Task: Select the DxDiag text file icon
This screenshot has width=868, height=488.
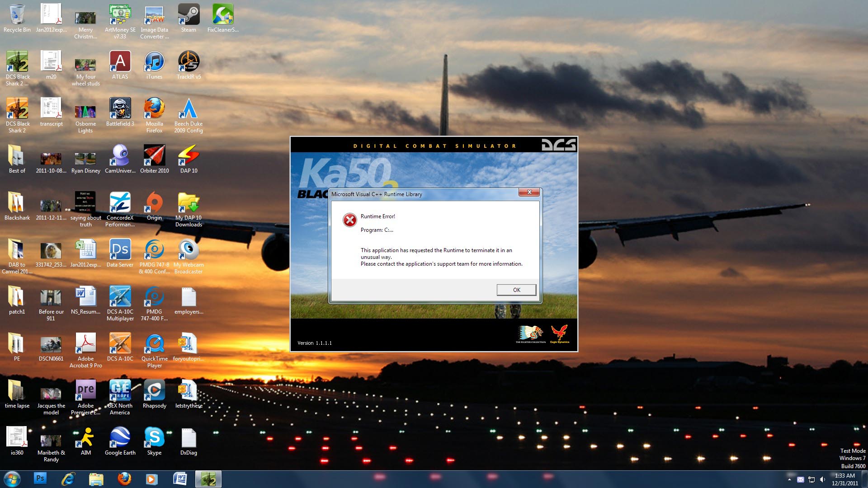Action: [189, 441]
